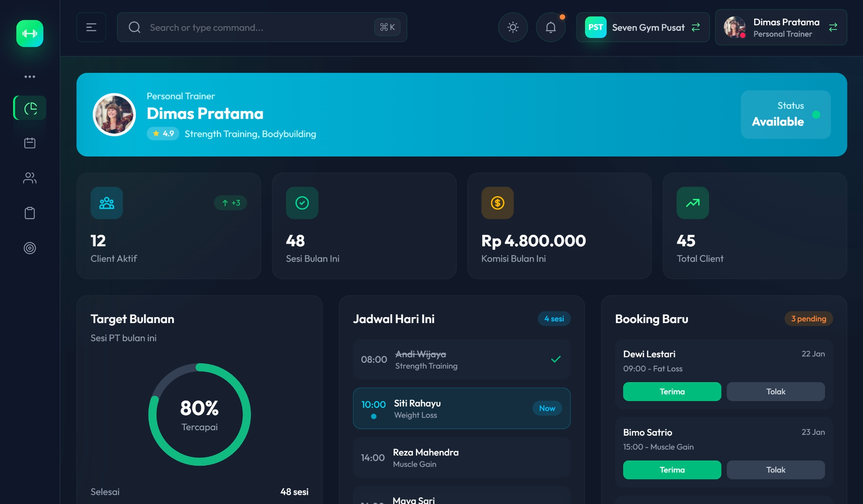The width and height of the screenshot is (863, 504).
Task: Click the 4 sesi badge
Action: click(554, 319)
